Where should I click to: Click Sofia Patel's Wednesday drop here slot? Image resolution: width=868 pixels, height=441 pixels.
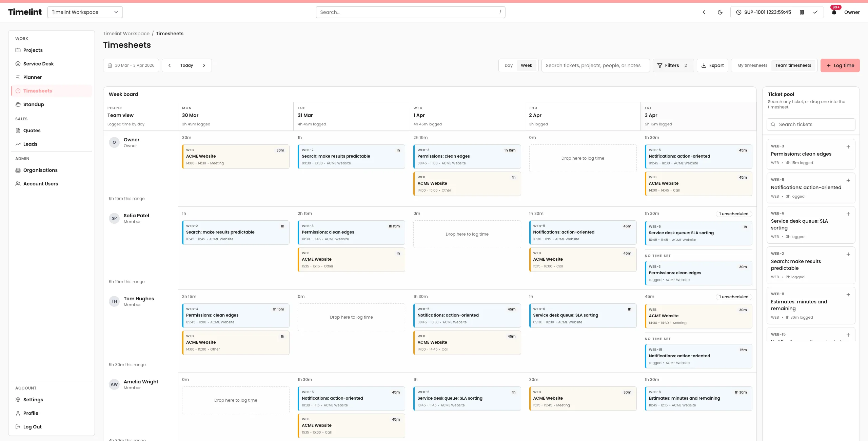467,234
